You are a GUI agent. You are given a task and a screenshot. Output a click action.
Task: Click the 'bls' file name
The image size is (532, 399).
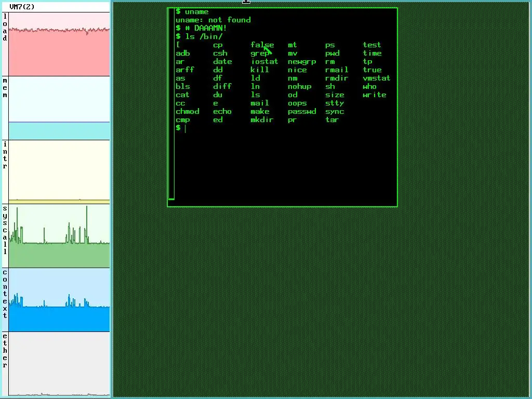182,87
